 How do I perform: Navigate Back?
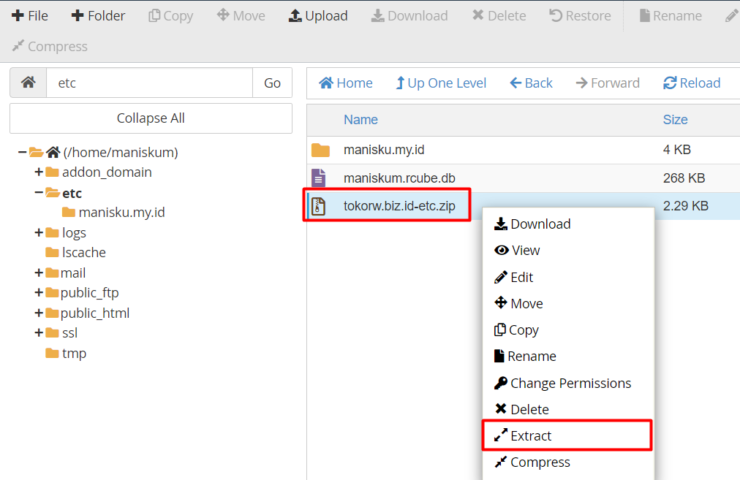tap(531, 83)
